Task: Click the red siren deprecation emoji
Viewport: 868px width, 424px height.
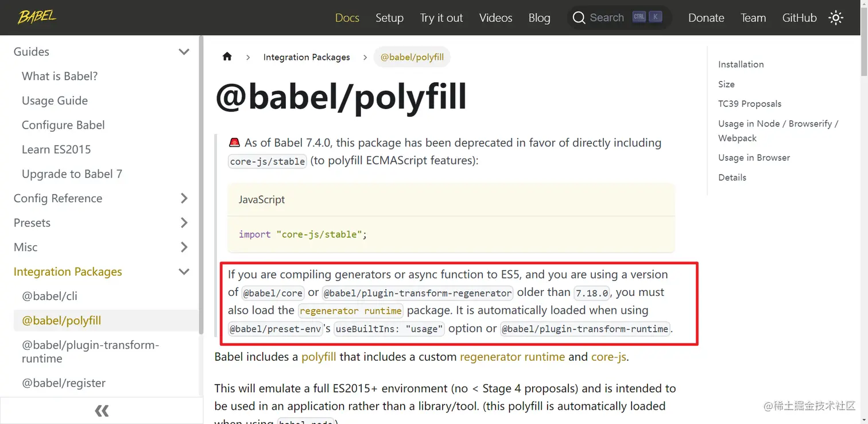Action: pyautogui.click(x=234, y=142)
